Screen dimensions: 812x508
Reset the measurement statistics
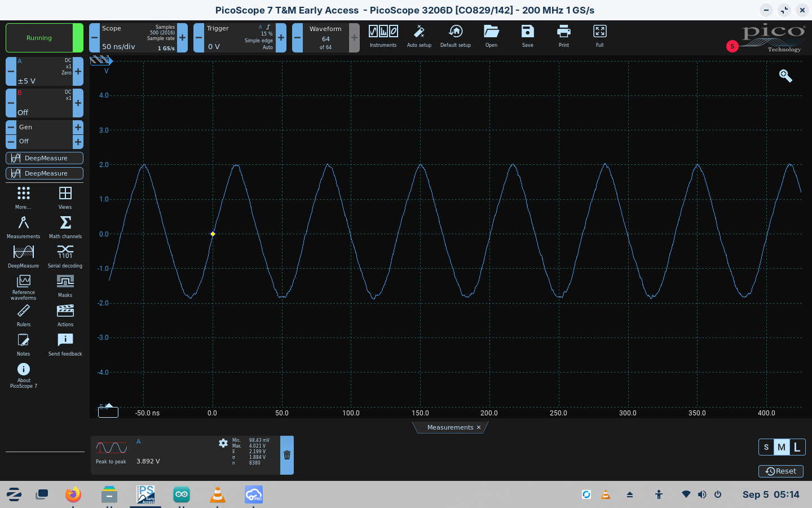coord(781,471)
